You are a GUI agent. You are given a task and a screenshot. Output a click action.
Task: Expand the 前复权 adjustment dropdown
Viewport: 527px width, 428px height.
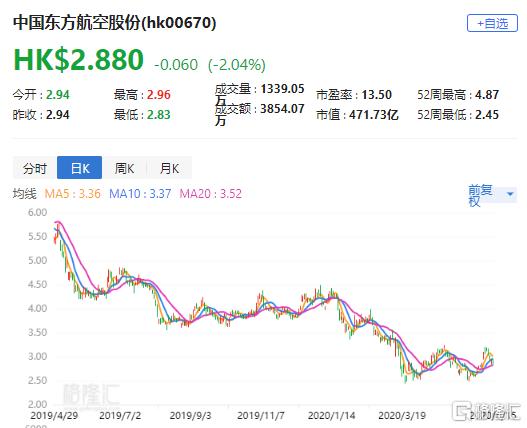pos(492,195)
